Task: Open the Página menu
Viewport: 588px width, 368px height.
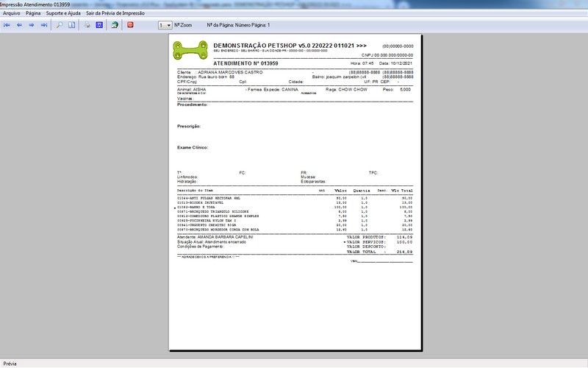Action: click(x=33, y=13)
